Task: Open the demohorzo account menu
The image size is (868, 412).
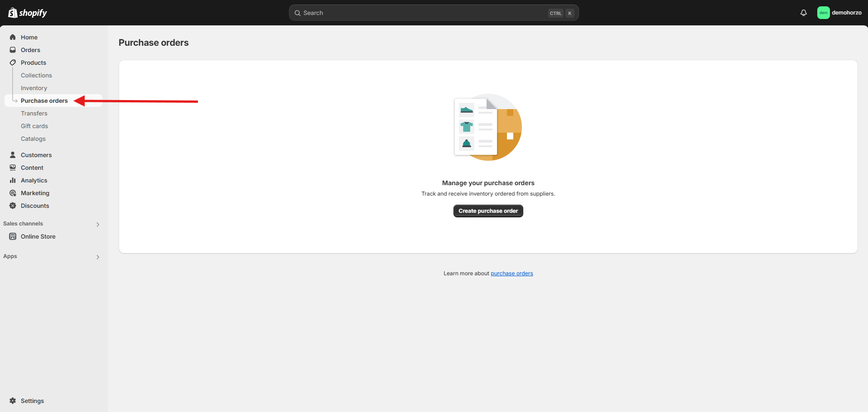Action: click(x=839, y=13)
